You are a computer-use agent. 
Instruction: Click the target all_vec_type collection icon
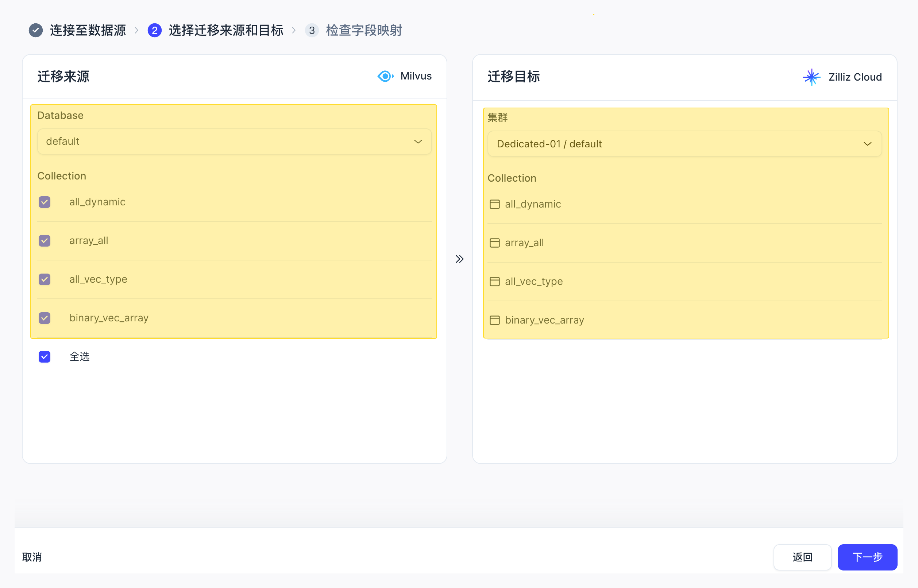(494, 281)
